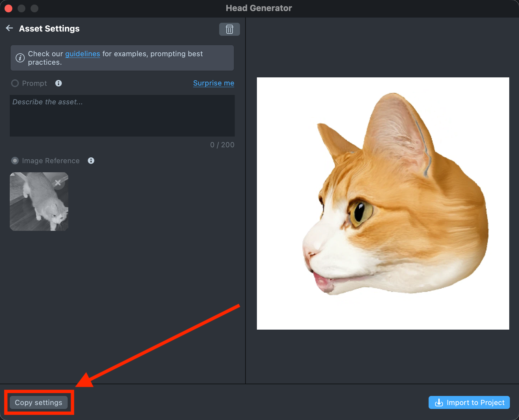This screenshot has height=420, width=519.
Task: Delete the asset with the trash icon
Action: pyautogui.click(x=229, y=29)
